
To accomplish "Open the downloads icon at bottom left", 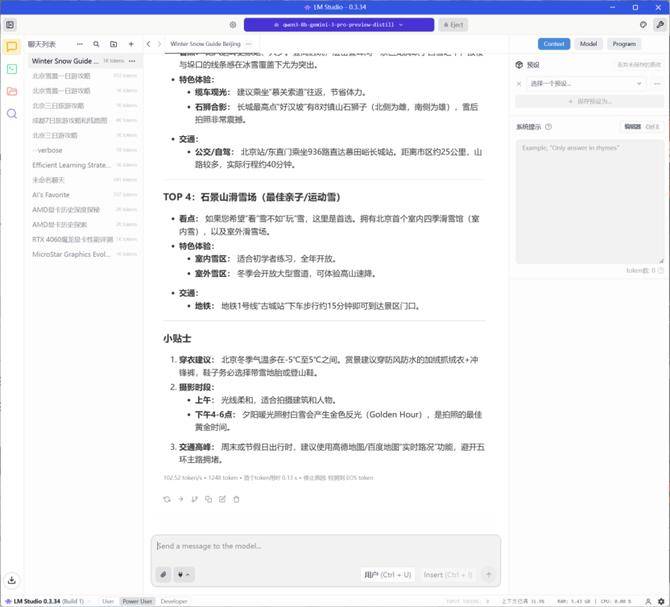I will click(11, 580).
